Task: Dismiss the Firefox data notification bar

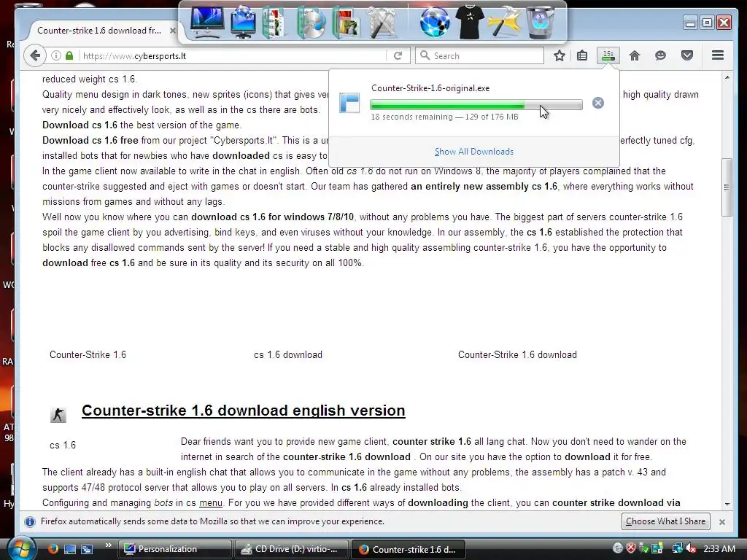Action: coord(722,522)
